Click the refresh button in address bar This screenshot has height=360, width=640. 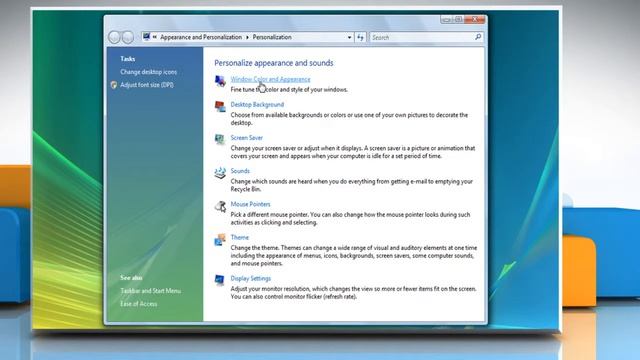point(360,37)
